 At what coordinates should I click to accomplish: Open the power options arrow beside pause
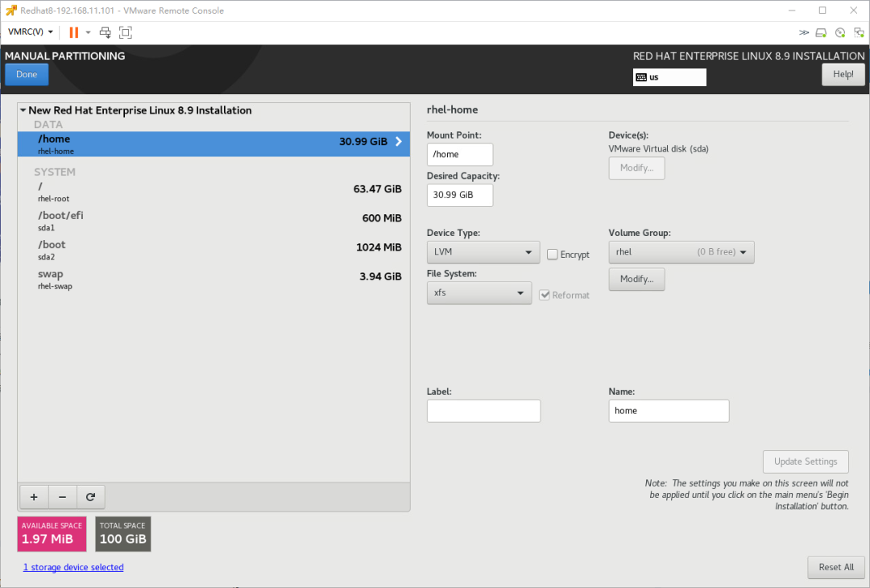point(89,32)
